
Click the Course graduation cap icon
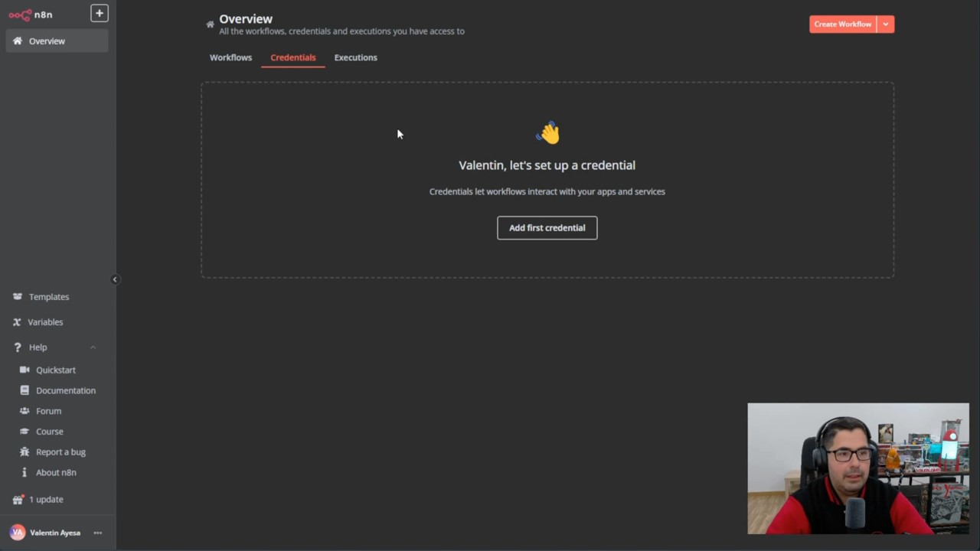(x=24, y=432)
